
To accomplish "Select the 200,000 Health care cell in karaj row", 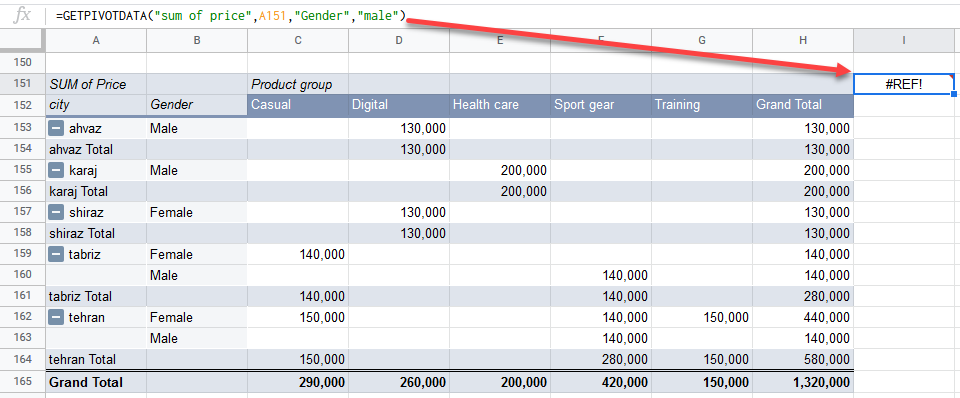I will (x=500, y=170).
